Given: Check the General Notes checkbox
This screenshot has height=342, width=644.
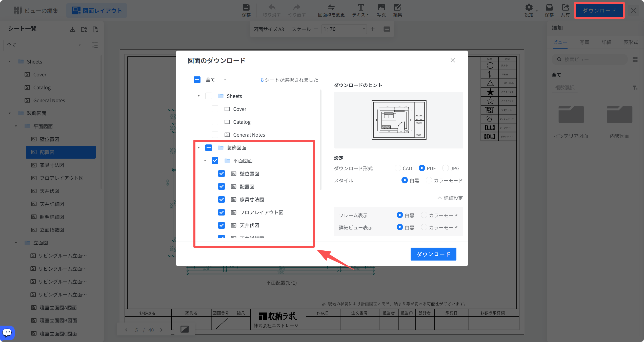Looking at the screenshot, I should [215, 135].
